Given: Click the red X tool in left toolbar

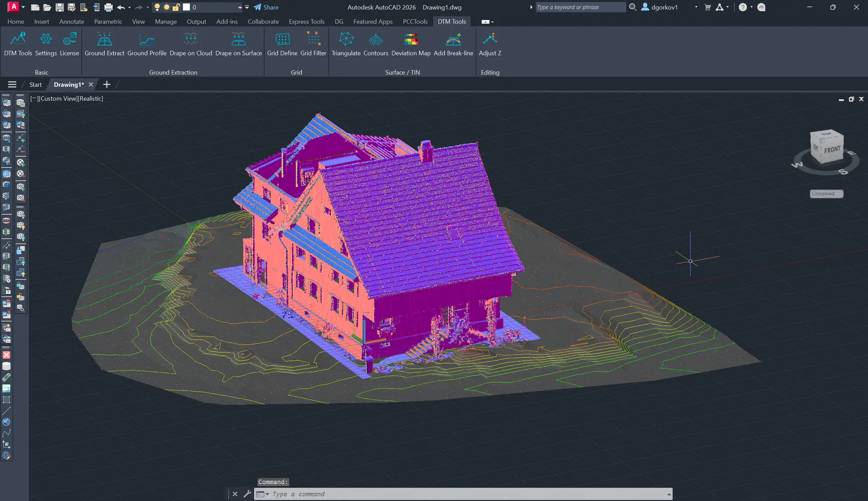Looking at the screenshot, I should pos(6,355).
